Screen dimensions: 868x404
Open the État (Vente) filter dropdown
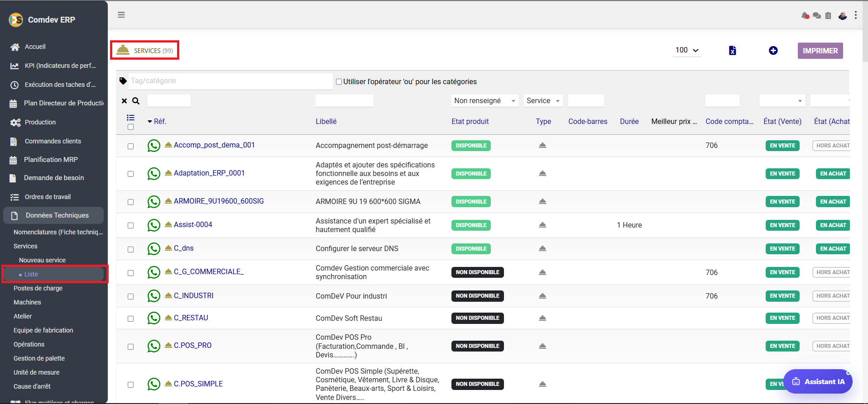782,101
